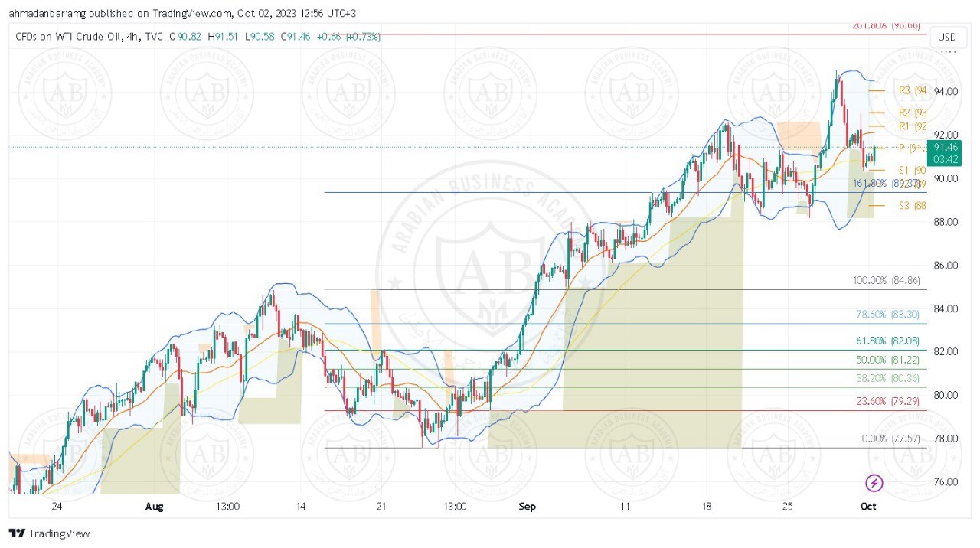Select the 100.00% (84.86) Fibonacci label
This screenshot has height=548, width=980.
point(886,281)
